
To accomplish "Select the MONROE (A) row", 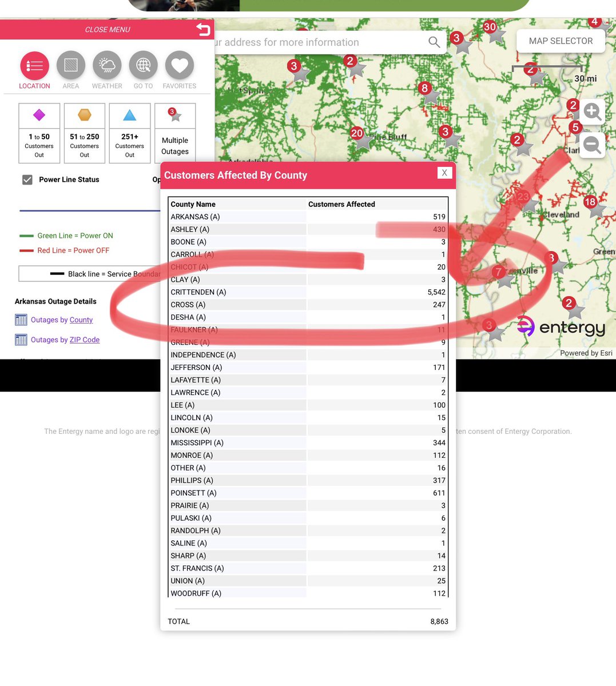I will pyautogui.click(x=308, y=456).
